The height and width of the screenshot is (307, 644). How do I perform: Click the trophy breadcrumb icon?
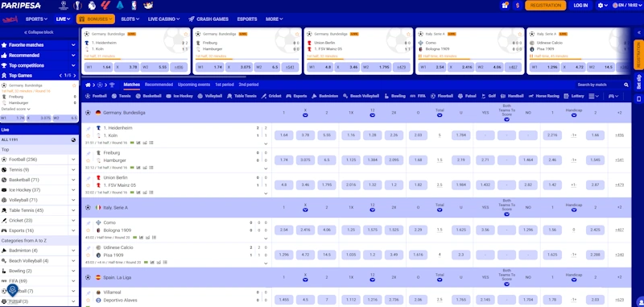pos(112,85)
